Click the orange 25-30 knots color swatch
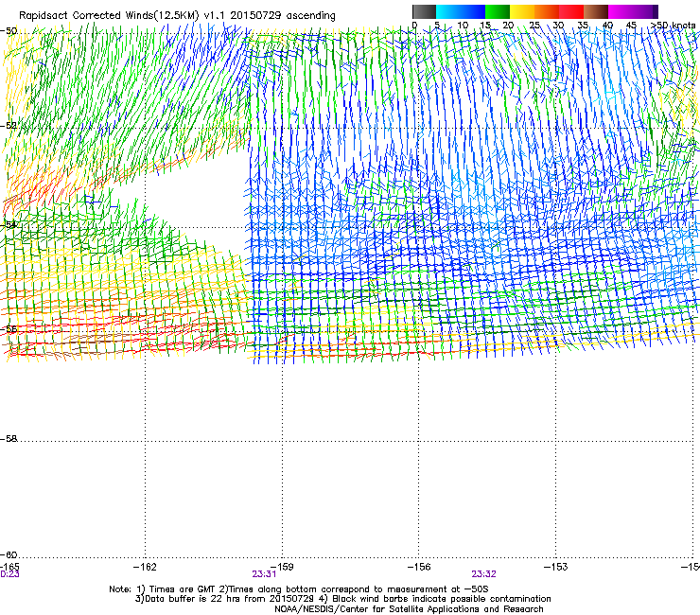 tap(547, 11)
